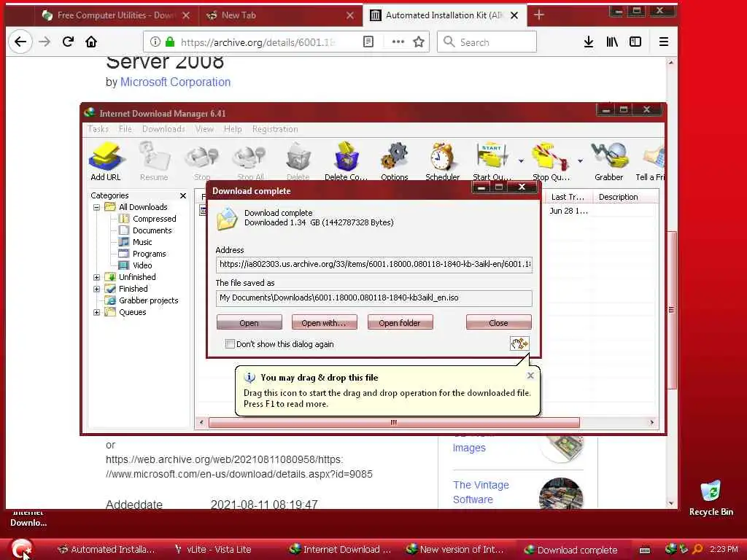The width and height of the screenshot is (747, 560).
Task: Click the IDM horizontal scrollbar thumb
Action: point(394,422)
